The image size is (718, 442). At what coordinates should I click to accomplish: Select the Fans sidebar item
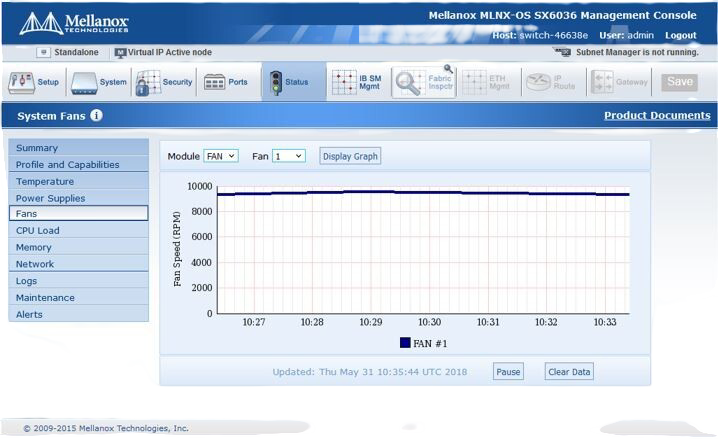pos(79,213)
